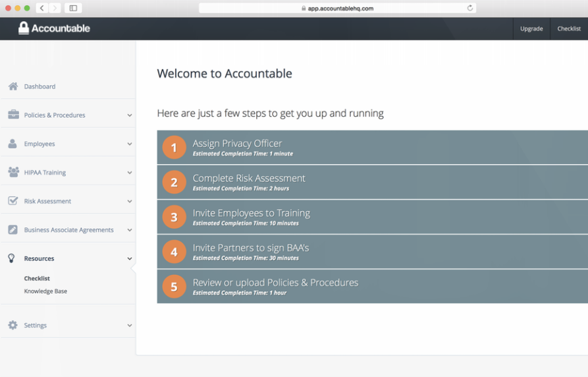Expand the HIPAA Training chevron
Screen dimensions: 588x377
[129, 173]
